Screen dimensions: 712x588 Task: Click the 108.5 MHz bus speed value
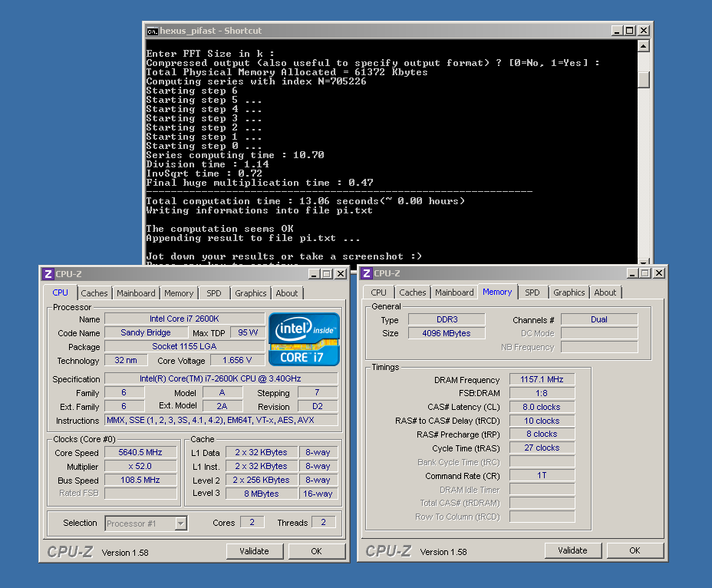(x=140, y=480)
